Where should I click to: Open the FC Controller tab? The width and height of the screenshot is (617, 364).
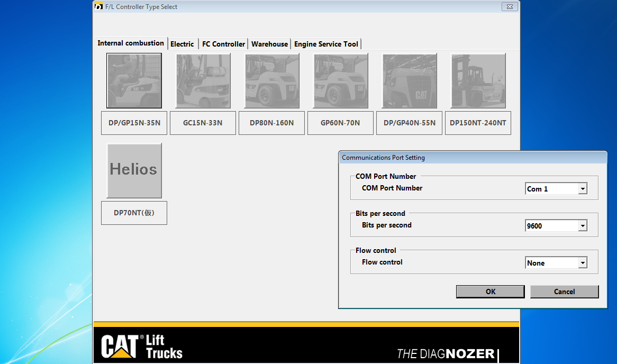point(223,44)
